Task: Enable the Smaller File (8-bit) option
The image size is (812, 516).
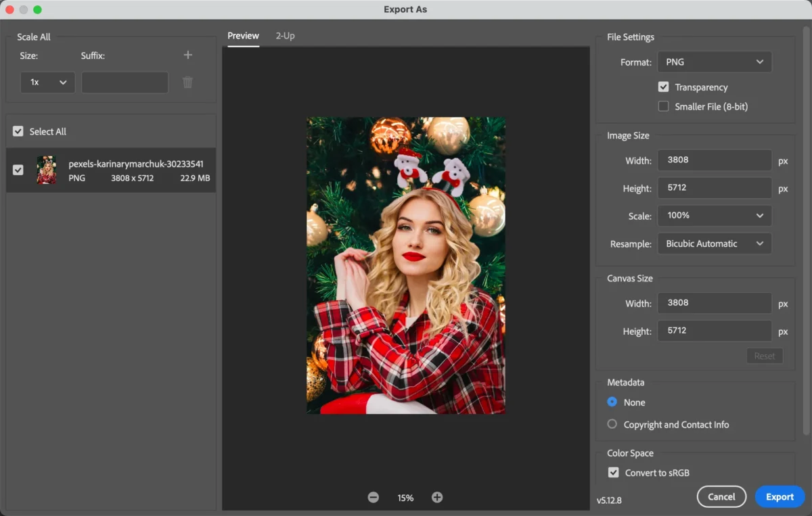Action: point(664,106)
